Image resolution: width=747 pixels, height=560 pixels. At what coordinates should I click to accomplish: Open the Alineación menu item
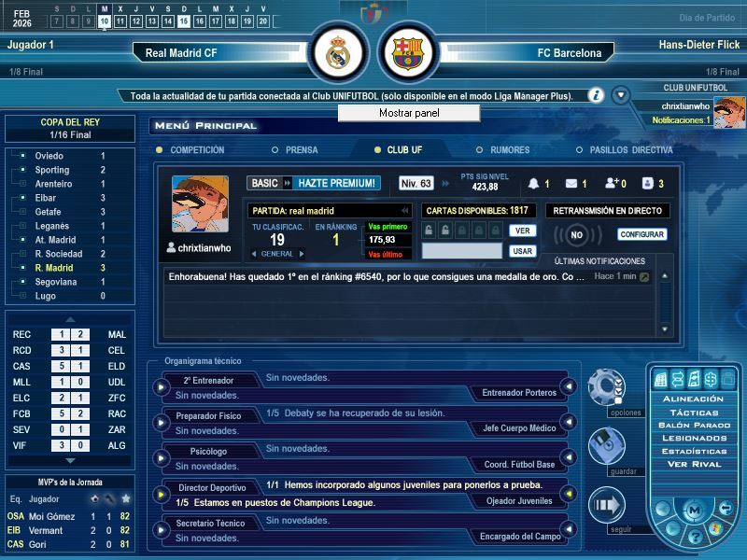pyautogui.click(x=693, y=399)
